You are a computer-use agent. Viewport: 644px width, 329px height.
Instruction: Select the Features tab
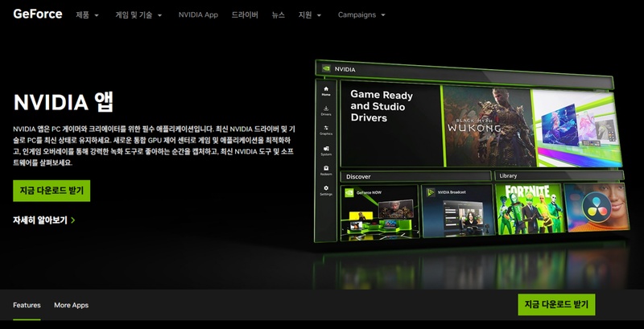(27, 306)
